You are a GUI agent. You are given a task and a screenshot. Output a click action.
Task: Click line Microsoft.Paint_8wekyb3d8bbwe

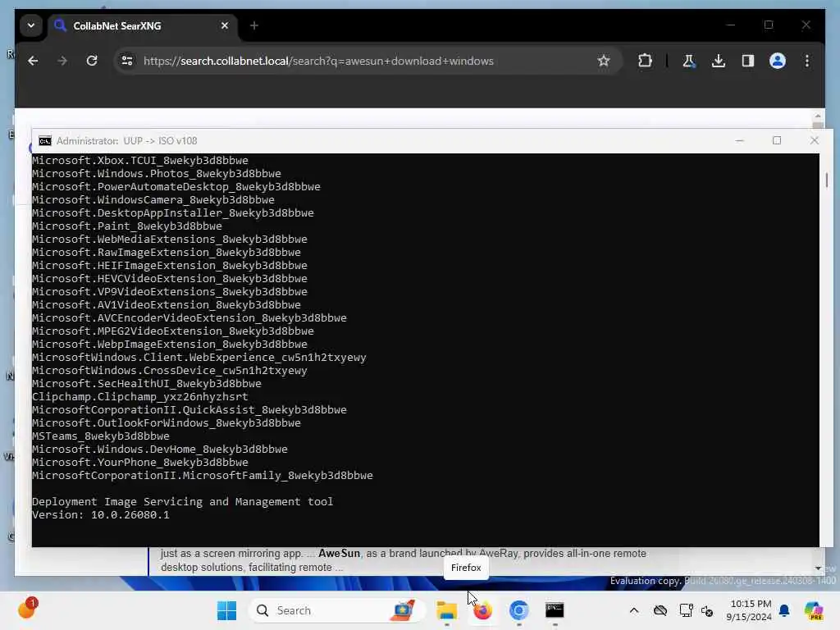(127, 226)
